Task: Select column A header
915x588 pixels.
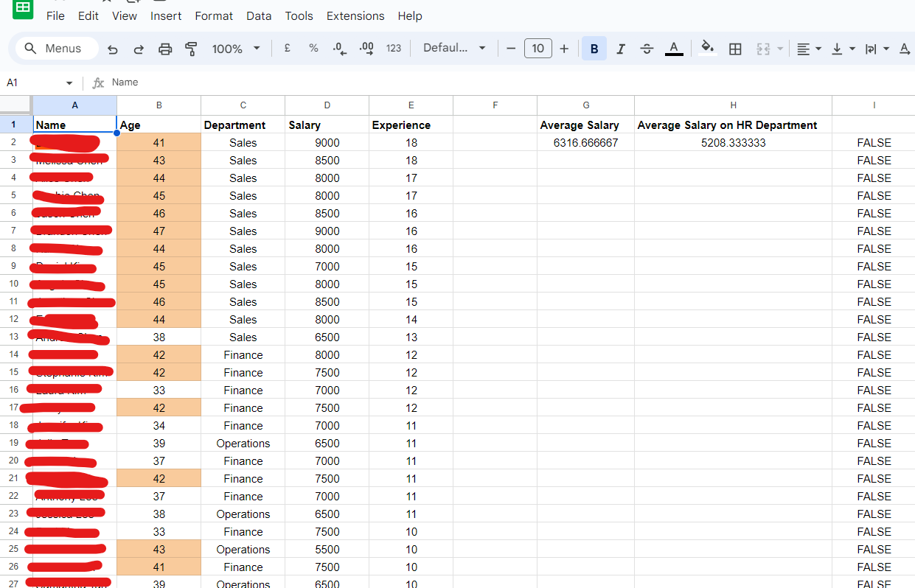Action: (x=74, y=105)
